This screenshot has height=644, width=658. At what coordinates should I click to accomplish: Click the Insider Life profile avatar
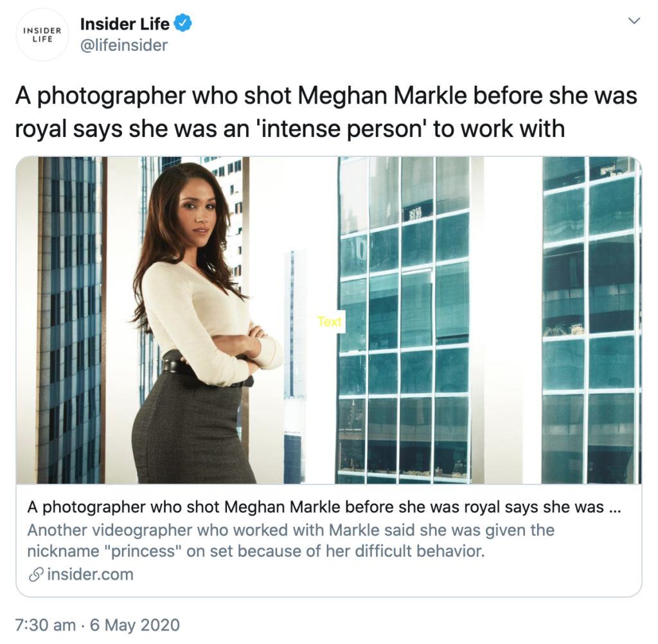42,35
